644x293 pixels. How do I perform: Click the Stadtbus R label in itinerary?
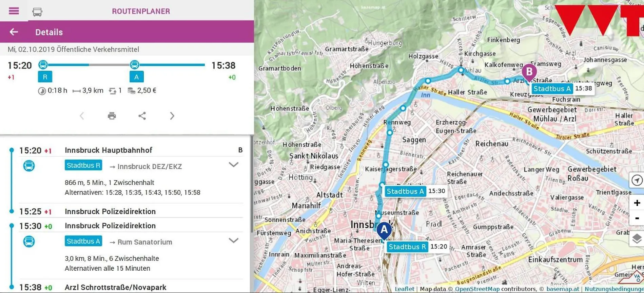(x=83, y=165)
